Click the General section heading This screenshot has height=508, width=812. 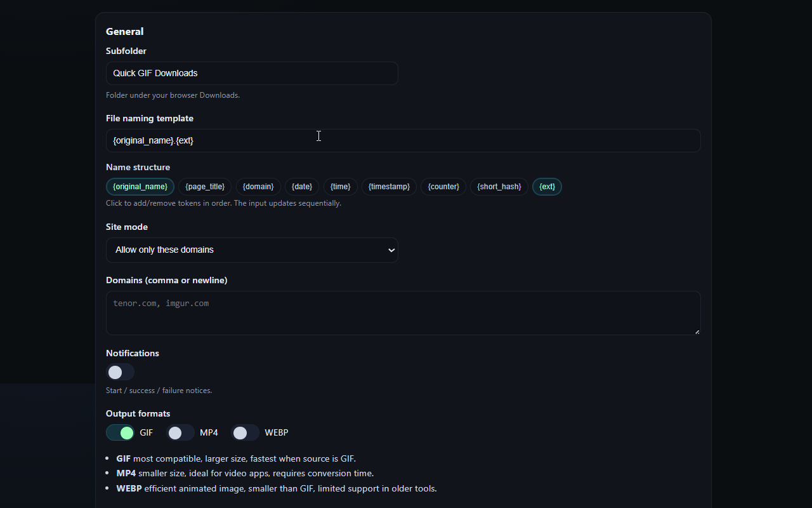pyautogui.click(x=125, y=32)
